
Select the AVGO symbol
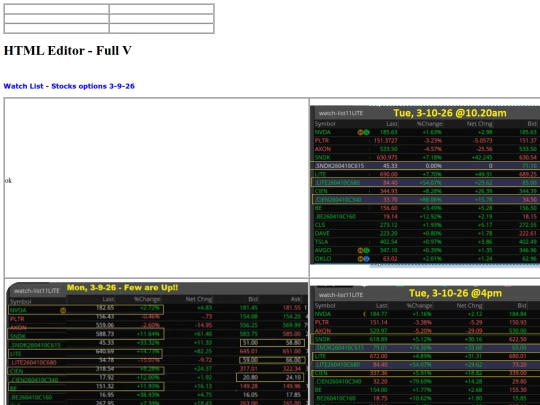click(323, 250)
